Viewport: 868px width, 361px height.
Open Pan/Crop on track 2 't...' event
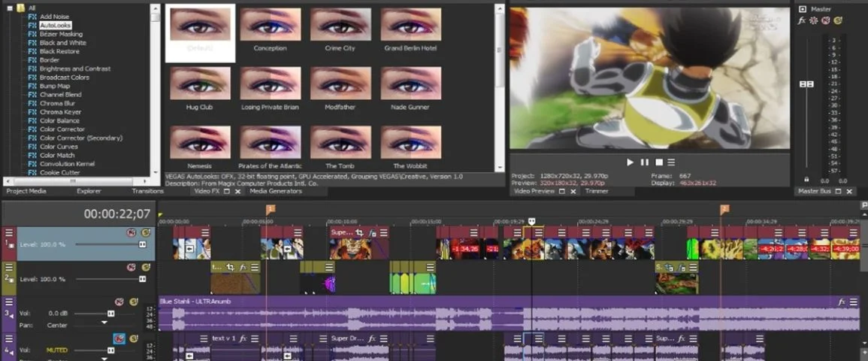click(x=231, y=268)
